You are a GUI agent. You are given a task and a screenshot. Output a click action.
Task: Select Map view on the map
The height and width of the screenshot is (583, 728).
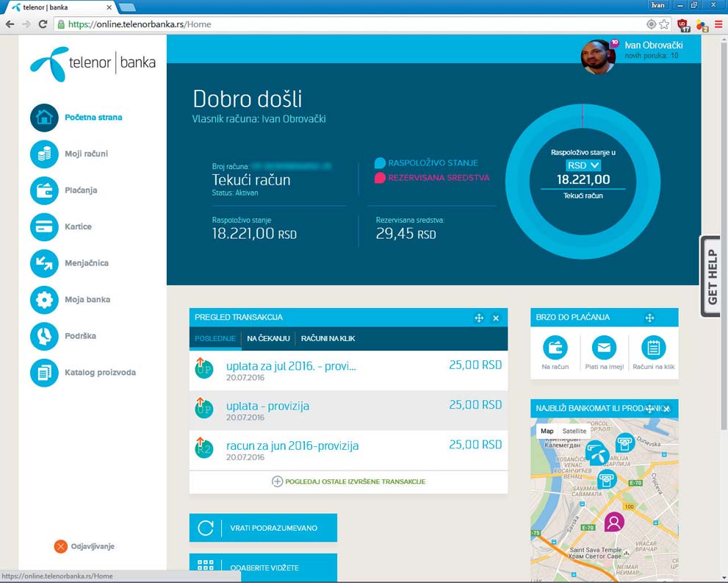tap(547, 431)
